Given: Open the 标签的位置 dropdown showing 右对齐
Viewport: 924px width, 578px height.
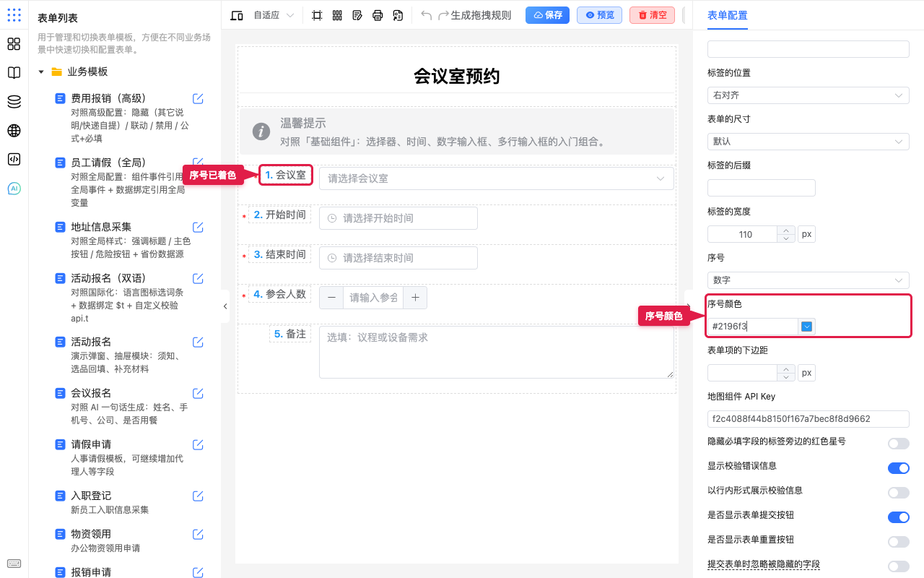Looking at the screenshot, I should [808, 95].
